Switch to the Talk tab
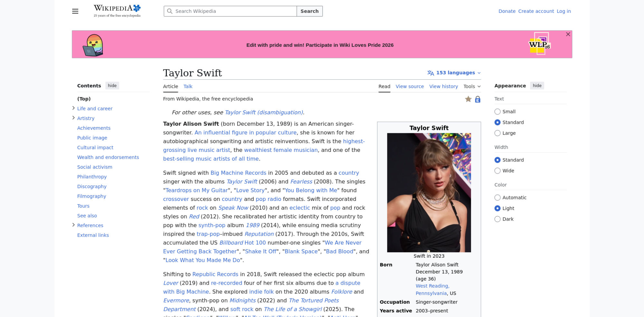The width and height of the screenshot is (644, 317). pos(188,86)
